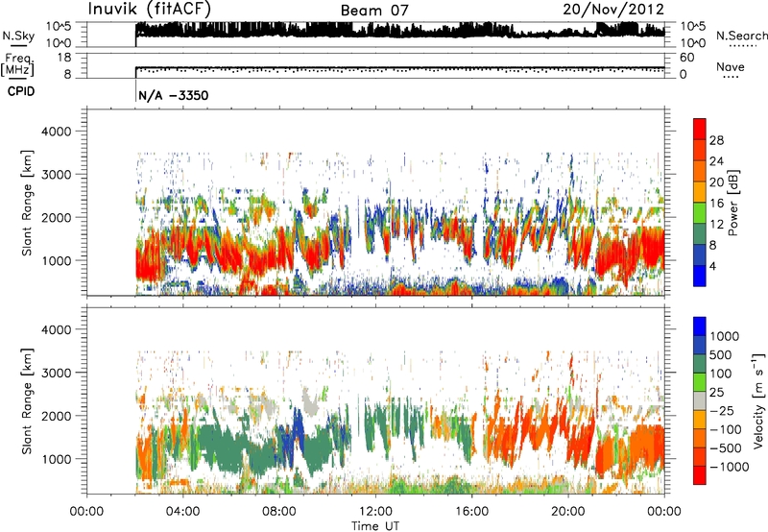Click the 'N/A -3350' CPID value
Screen dimensions: 768x532
click(174, 95)
